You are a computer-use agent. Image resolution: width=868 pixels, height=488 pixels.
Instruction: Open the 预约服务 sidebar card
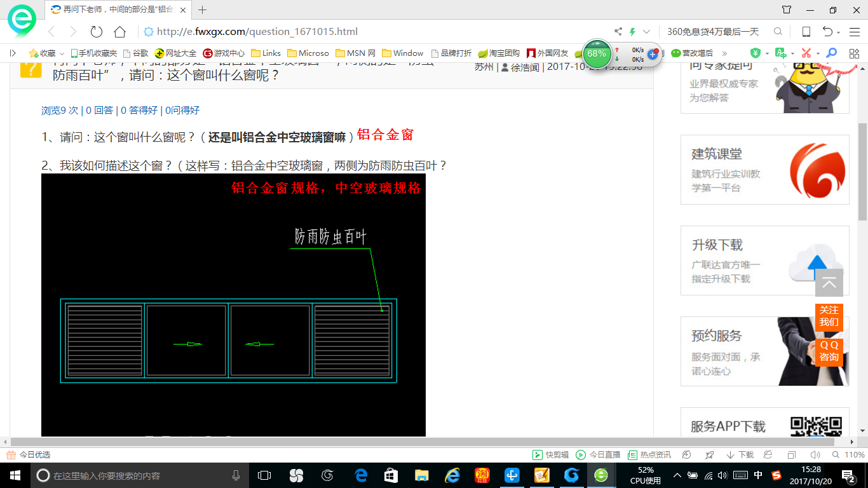tap(765, 351)
